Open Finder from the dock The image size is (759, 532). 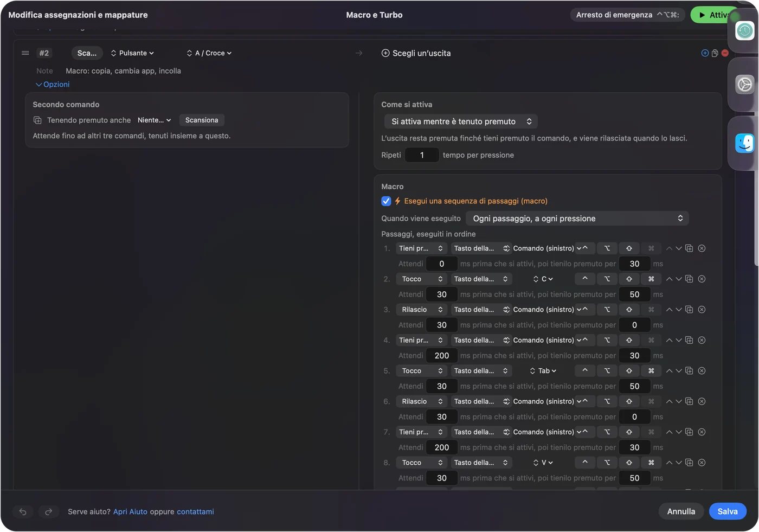pos(745,143)
